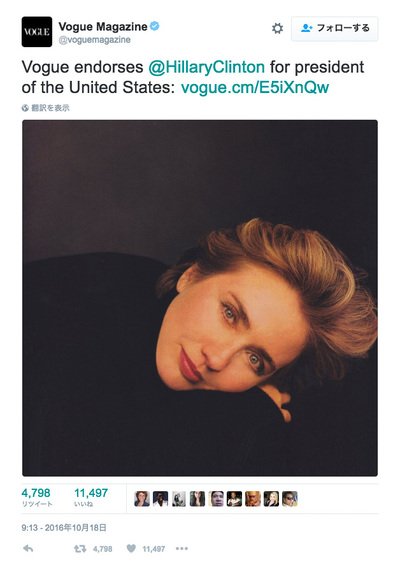400x574 pixels.
Task: Open the Vogue logo profile avatar
Action: tap(37, 31)
